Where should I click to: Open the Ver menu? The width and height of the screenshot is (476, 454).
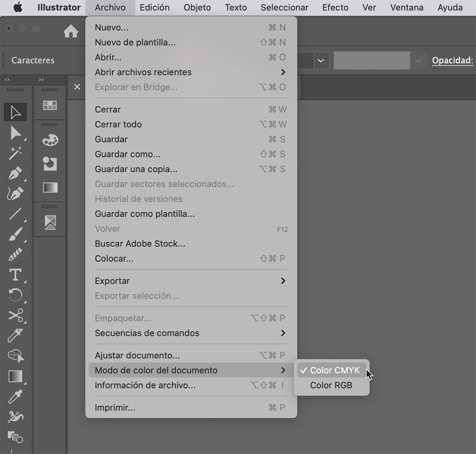(369, 8)
